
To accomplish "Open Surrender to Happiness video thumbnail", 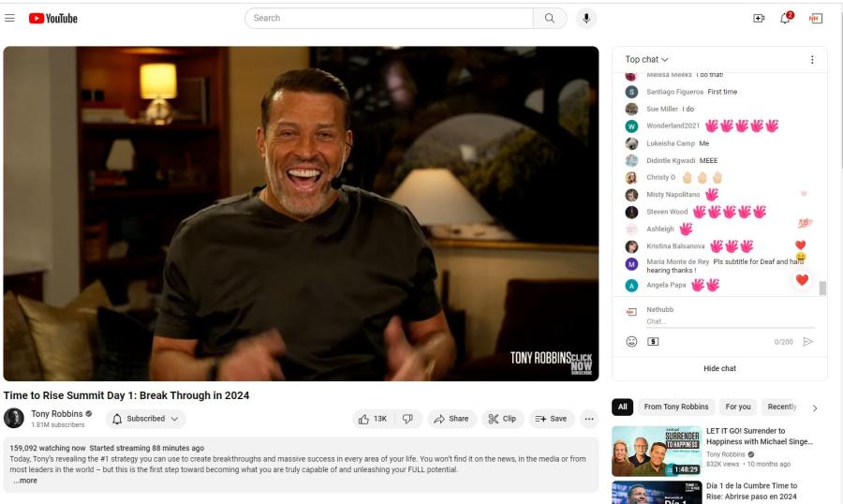I will [x=657, y=452].
